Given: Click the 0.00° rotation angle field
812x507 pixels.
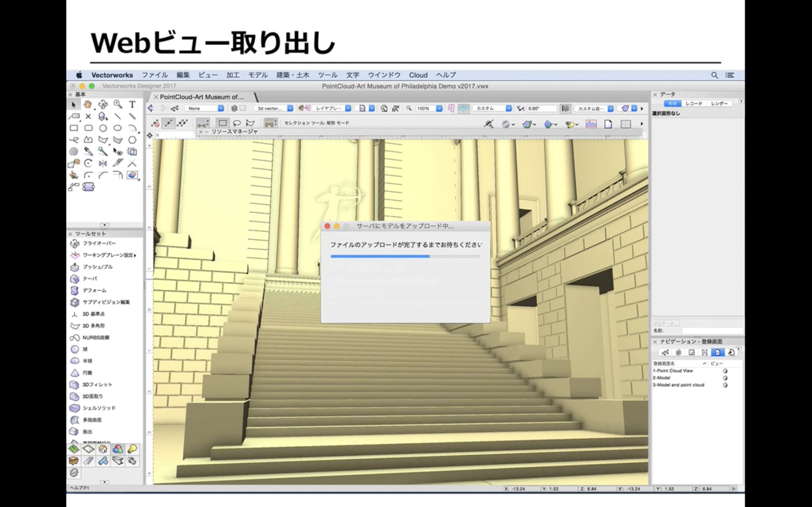Looking at the screenshot, I should 542,108.
